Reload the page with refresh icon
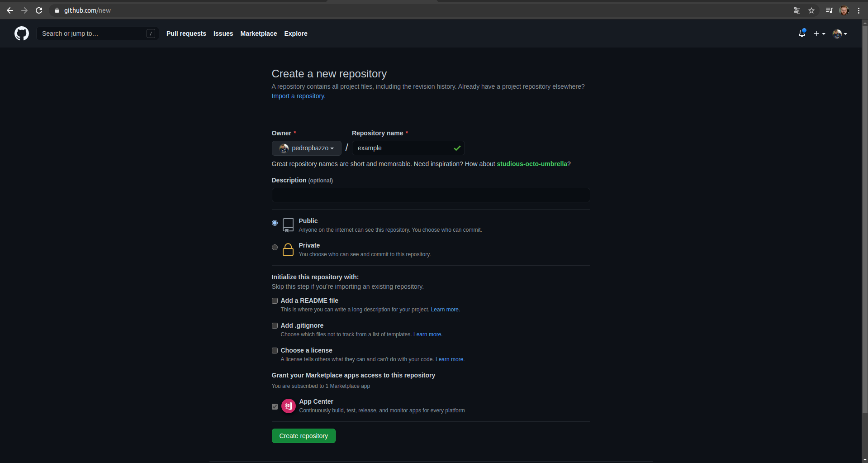The height and width of the screenshot is (463, 868). [39, 10]
